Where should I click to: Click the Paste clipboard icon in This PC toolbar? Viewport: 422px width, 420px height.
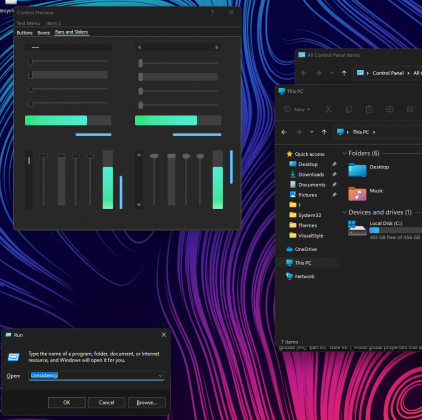(x=369, y=109)
